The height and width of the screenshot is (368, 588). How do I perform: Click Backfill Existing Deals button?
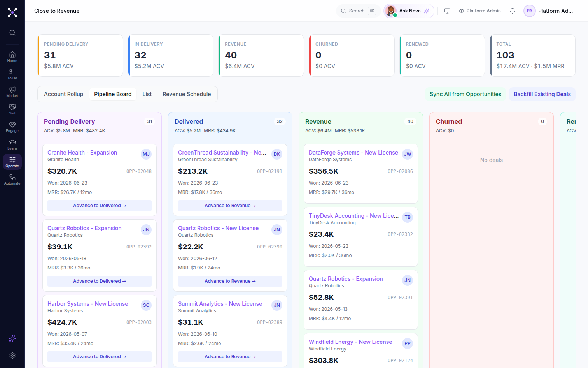point(542,94)
